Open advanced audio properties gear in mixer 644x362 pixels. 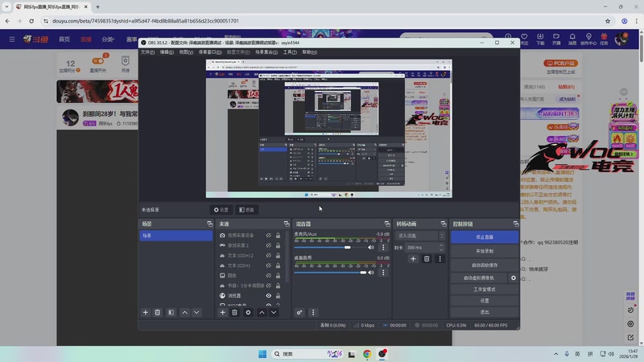click(x=299, y=312)
